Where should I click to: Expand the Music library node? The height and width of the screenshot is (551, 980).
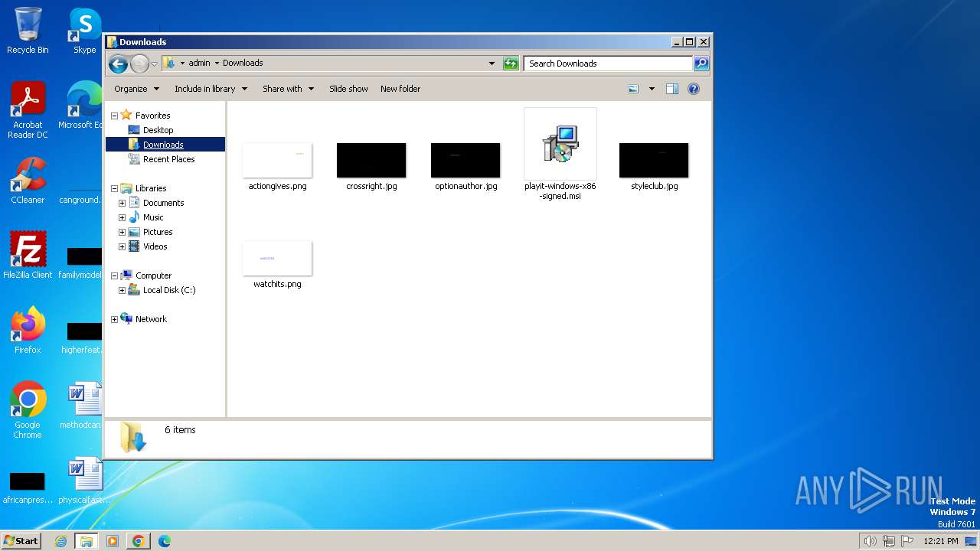click(122, 217)
